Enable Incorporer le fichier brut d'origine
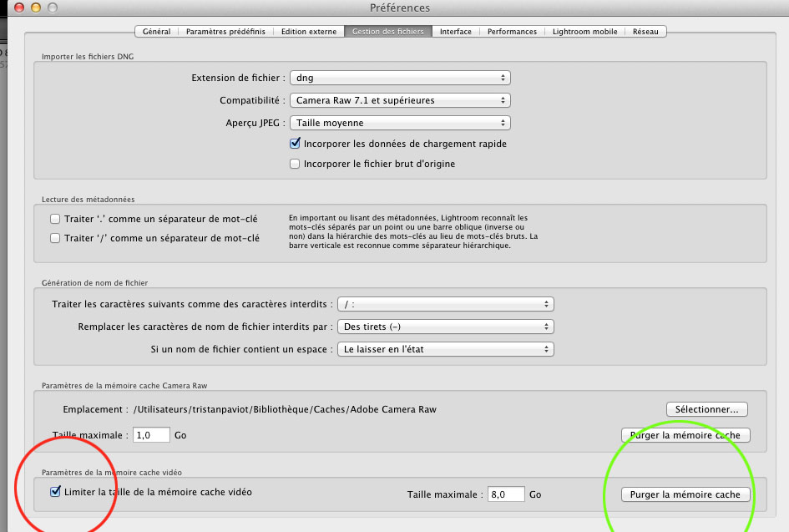The image size is (789, 532). pos(295,164)
